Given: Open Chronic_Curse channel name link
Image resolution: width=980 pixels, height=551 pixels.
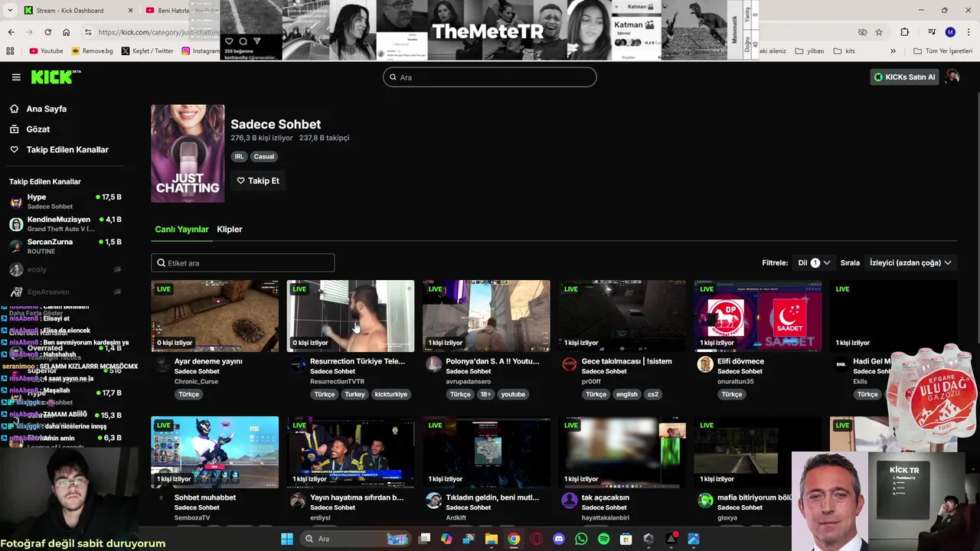Looking at the screenshot, I should tap(196, 381).
